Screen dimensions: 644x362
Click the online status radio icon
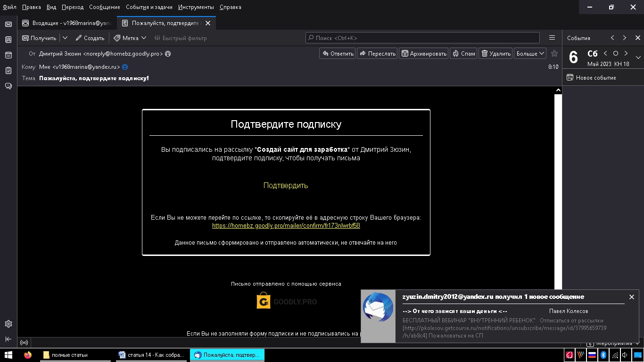(24, 343)
